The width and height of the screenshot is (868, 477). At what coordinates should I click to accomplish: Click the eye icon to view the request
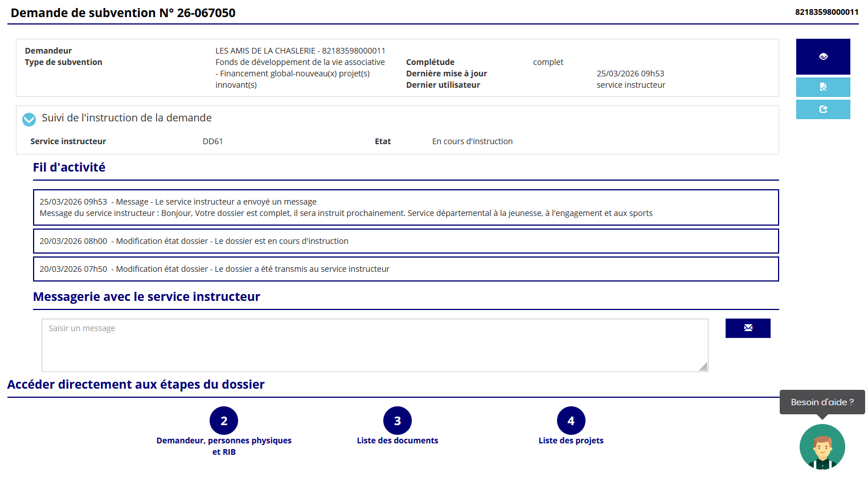(x=823, y=56)
